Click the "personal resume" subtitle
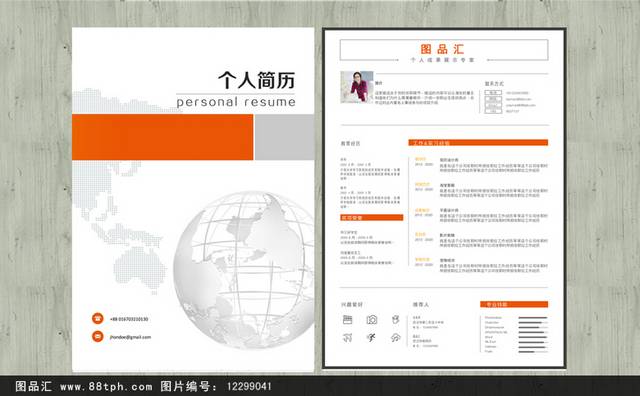 236,102
